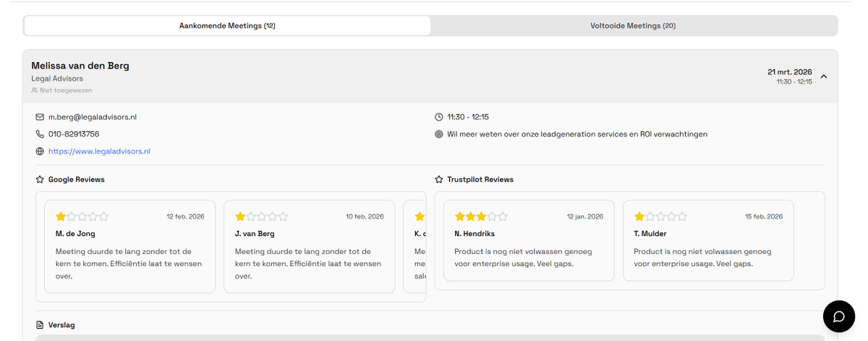Click the name Melissa van den Berg

point(80,66)
